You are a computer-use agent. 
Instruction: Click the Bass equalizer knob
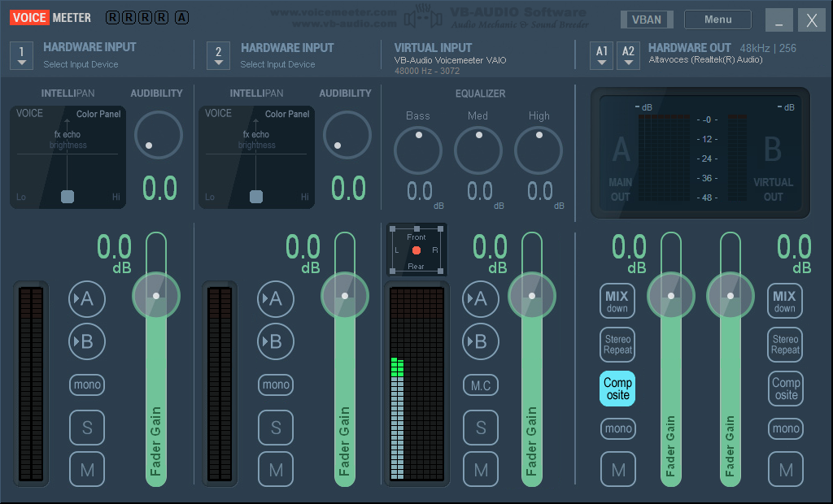[418, 151]
